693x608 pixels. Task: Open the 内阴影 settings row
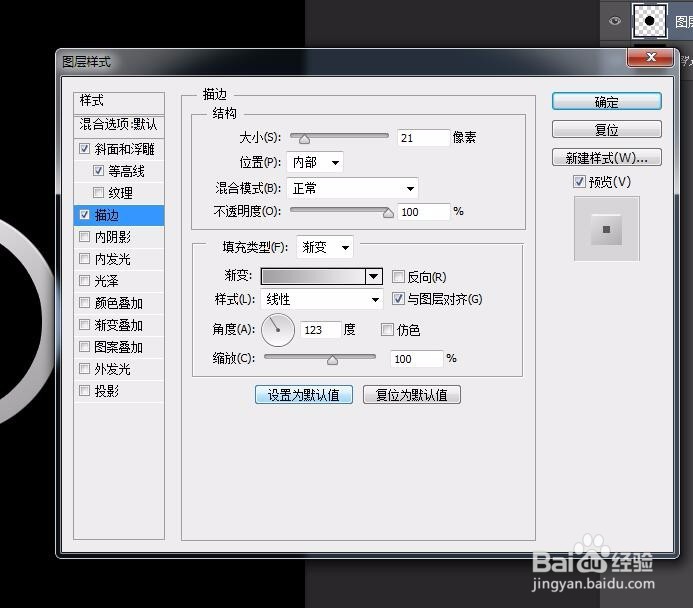[119, 237]
